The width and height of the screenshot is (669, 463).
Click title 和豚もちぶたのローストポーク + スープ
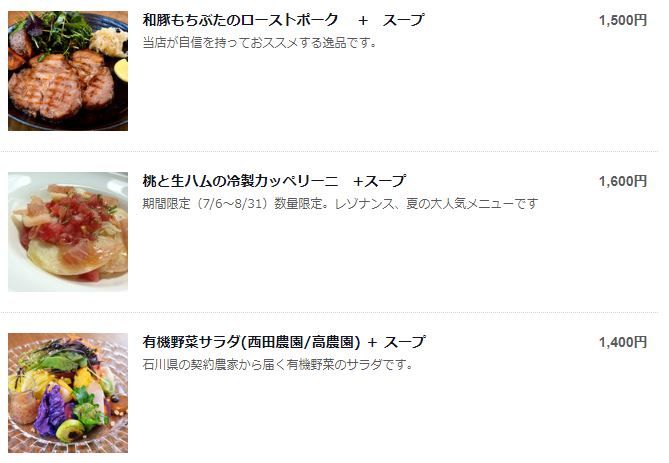click(283, 20)
